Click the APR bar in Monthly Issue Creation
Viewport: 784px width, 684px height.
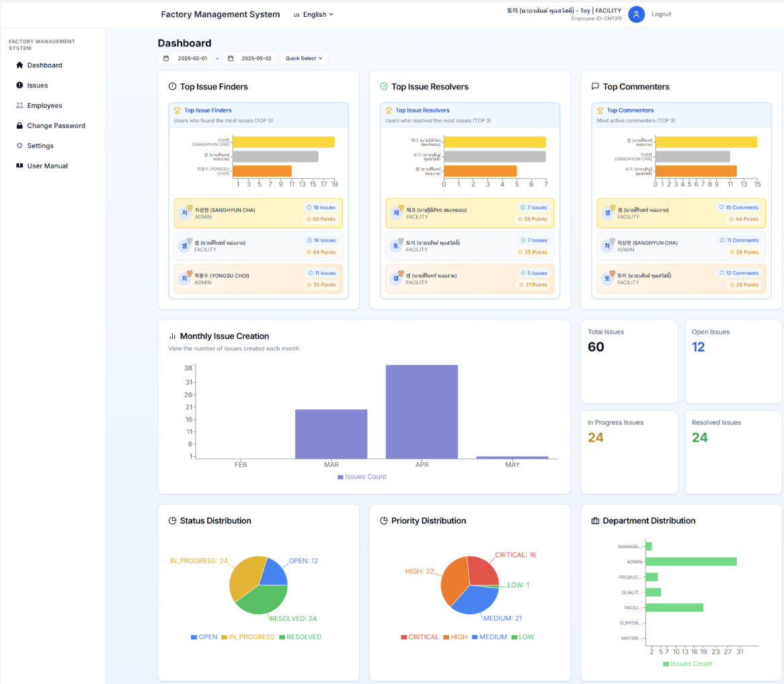[x=422, y=412]
